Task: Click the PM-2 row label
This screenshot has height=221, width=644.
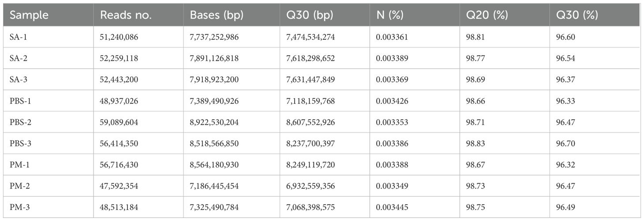Action: pos(19,186)
